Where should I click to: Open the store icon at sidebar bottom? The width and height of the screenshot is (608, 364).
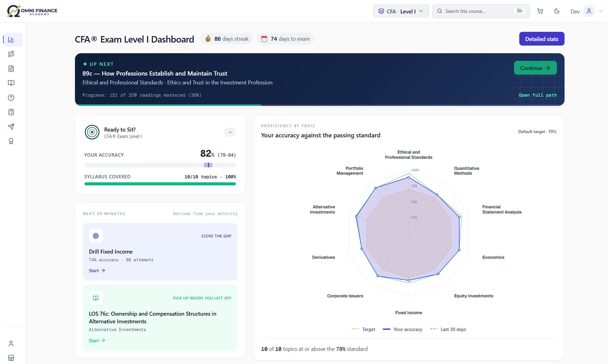coord(11,358)
